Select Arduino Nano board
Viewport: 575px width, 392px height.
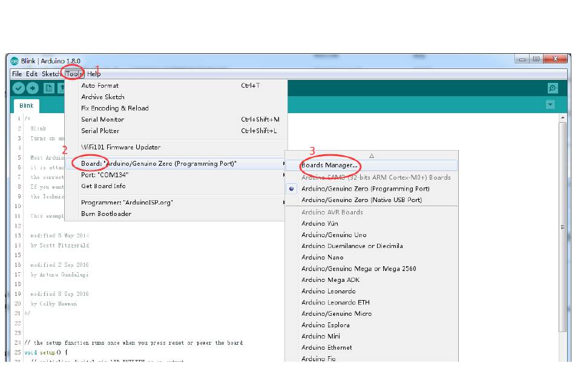coord(372,257)
